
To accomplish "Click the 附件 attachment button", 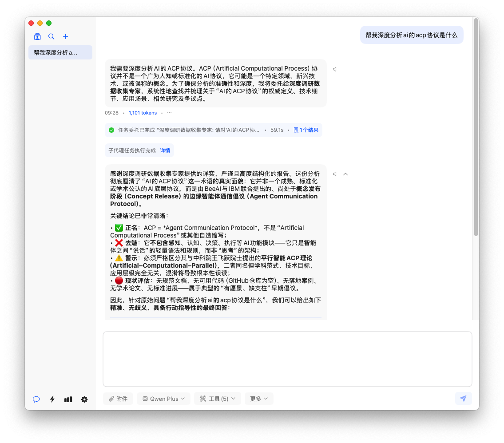I will tap(118, 399).
